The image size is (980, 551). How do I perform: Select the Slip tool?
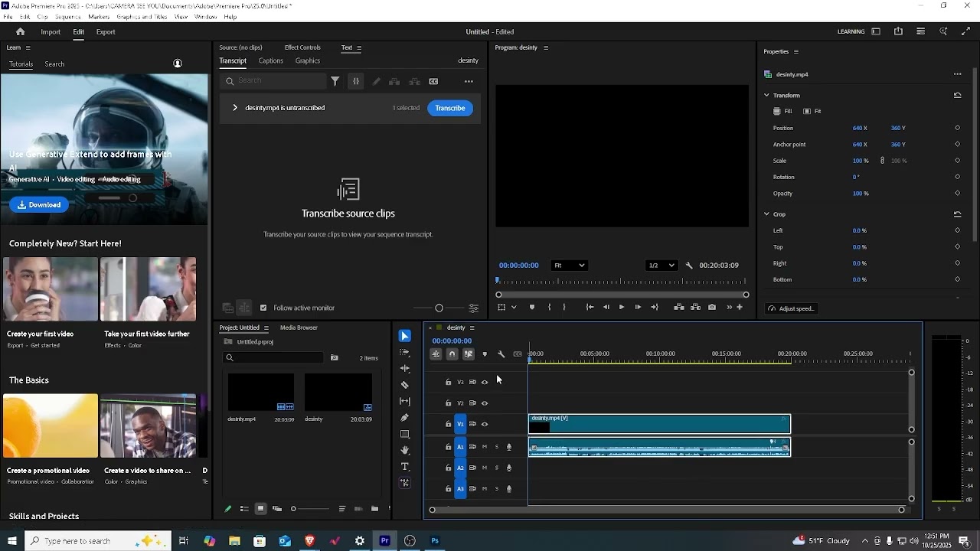pos(405,401)
